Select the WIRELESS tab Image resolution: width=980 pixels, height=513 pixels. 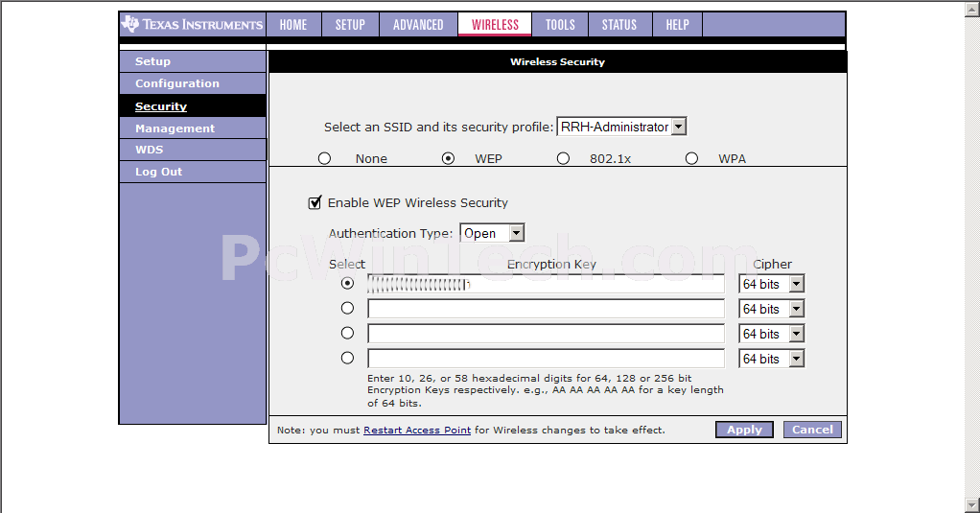click(495, 24)
